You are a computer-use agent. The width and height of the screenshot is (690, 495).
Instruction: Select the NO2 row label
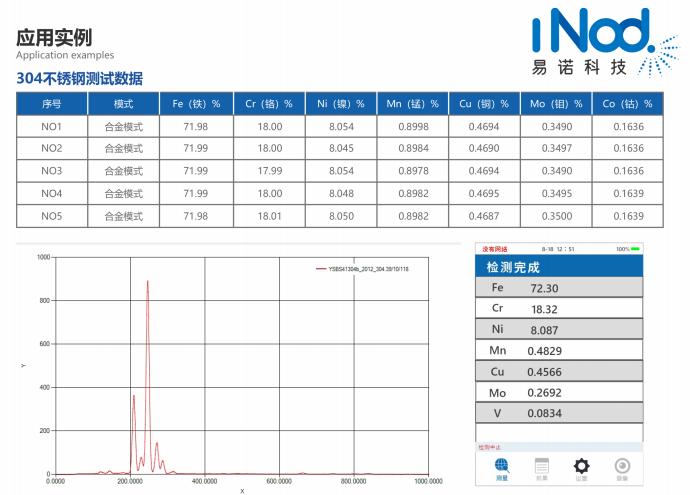point(51,148)
